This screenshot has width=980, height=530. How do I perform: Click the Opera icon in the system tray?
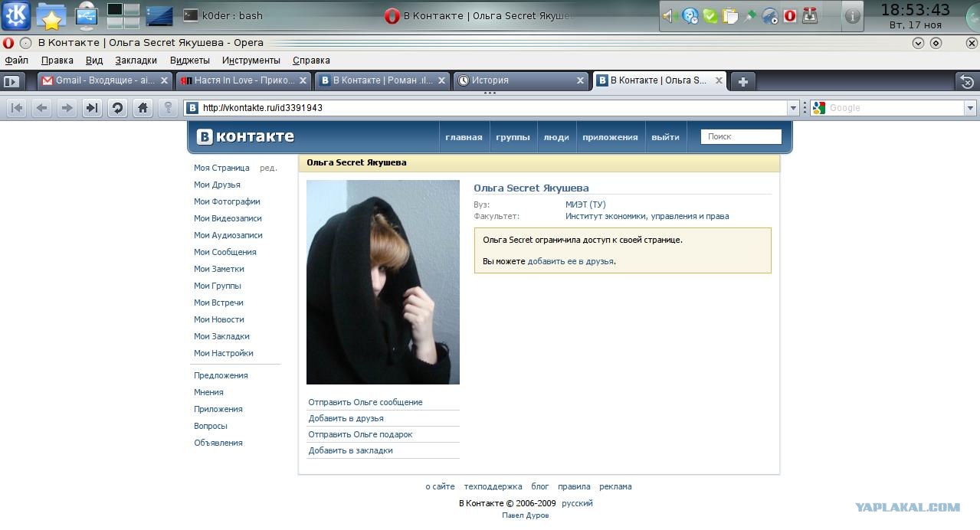[790, 16]
